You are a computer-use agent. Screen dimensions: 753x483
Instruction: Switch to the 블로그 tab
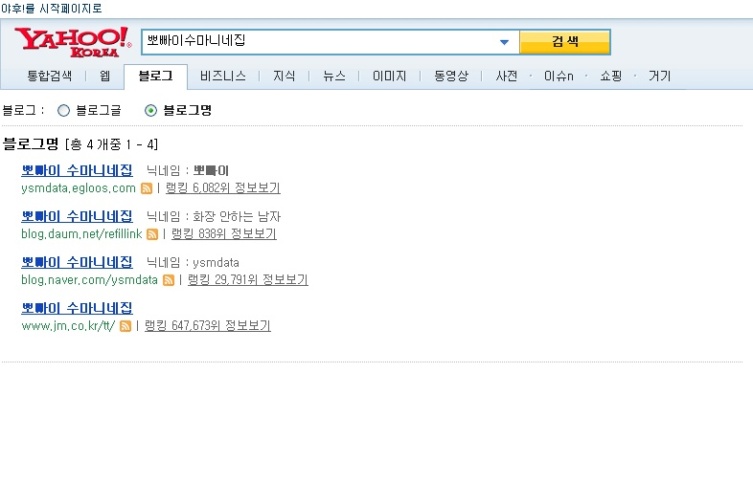[156, 76]
